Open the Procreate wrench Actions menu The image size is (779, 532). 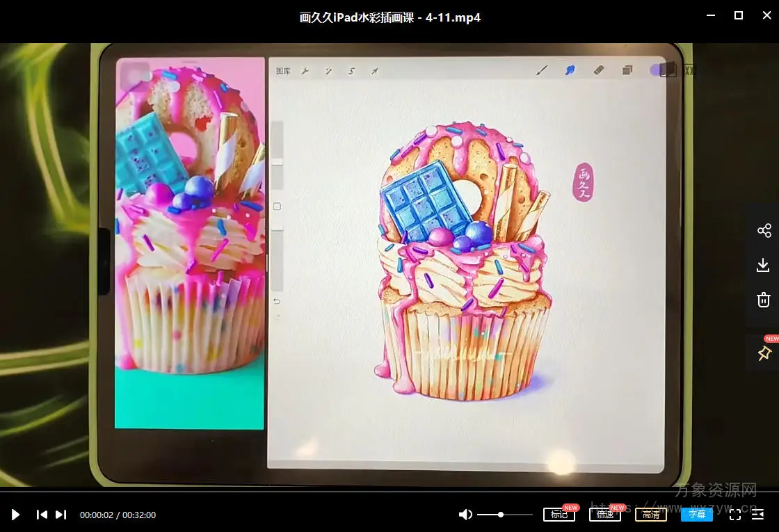tap(305, 71)
